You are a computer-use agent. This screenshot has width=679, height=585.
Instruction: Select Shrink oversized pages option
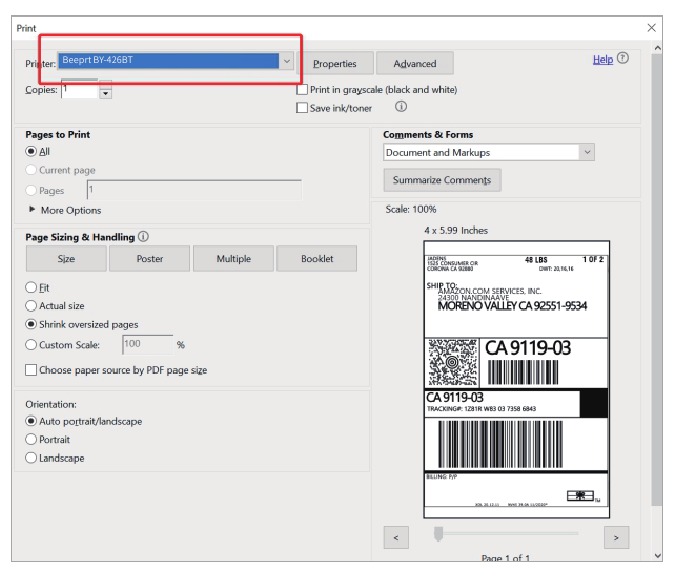[31, 324]
